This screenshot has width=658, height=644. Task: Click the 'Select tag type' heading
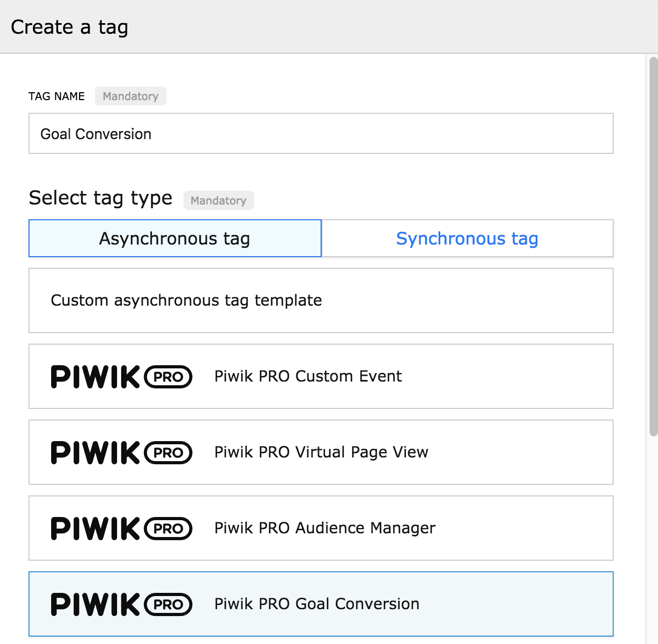[x=101, y=198]
